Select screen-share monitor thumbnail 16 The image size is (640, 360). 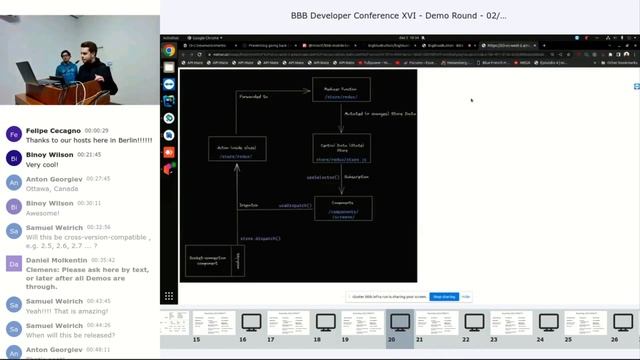(x=251, y=322)
